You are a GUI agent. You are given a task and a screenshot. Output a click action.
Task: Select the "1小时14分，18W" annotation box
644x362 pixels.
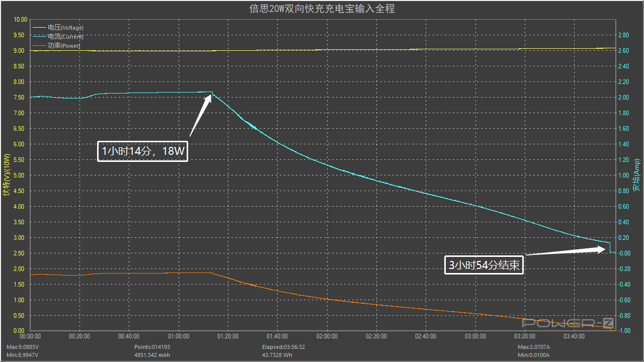pyautogui.click(x=142, y=151)
